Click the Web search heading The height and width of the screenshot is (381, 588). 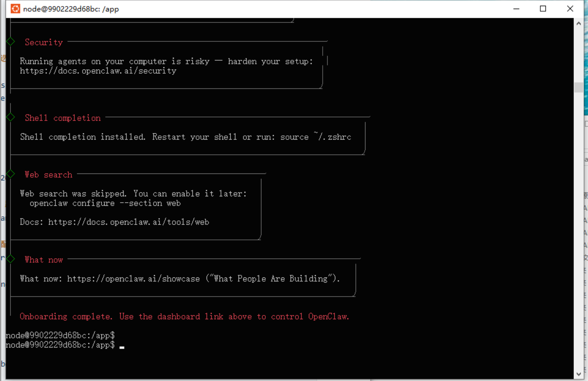coord(48,175)
